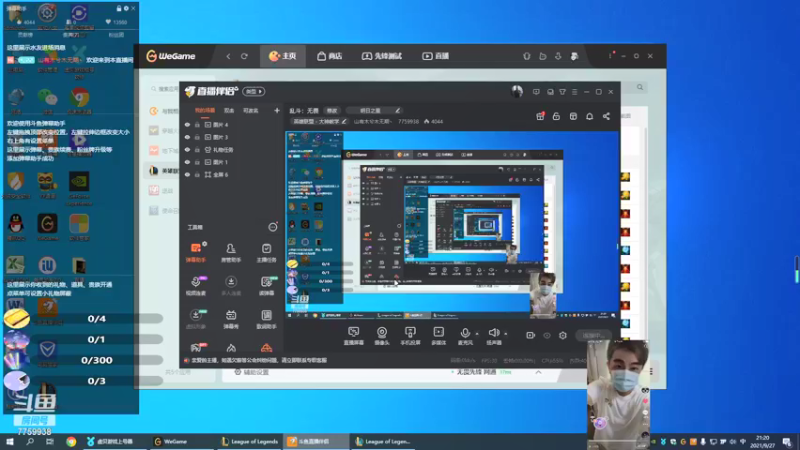Open the 虚拟形象 virtual avatar tool
This screenshot has height=450, width=800.
click(x=196, y=319)
